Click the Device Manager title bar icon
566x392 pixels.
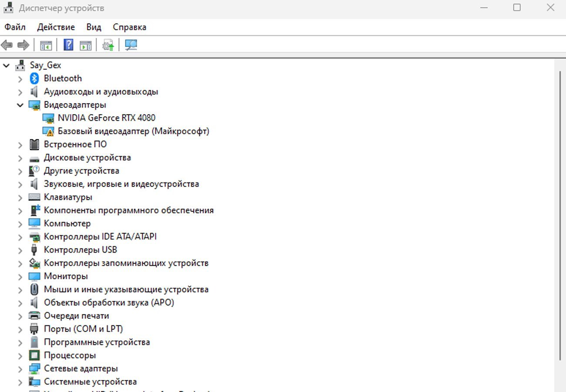pyautogui.click(x=9, y=7)
